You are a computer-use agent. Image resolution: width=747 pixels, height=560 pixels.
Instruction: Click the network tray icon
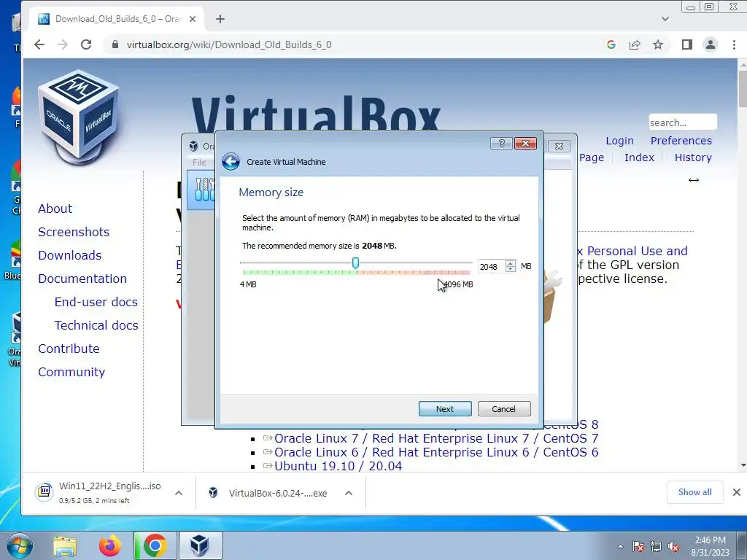coord(656,547)
